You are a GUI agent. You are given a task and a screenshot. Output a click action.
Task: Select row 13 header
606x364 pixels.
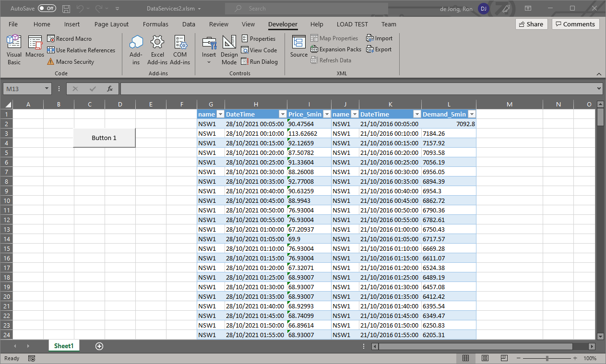coord(8,229)
